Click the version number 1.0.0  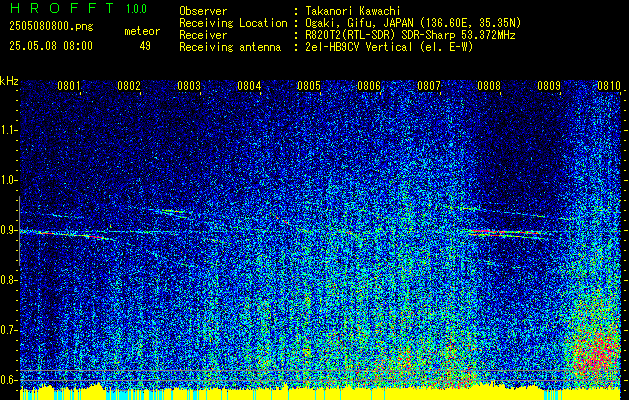(136, 8)
